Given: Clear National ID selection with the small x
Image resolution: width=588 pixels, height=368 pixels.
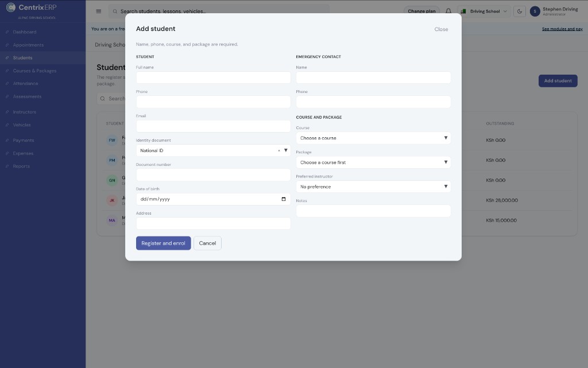Looking at the screenshot, I should (x=279, y=150).
